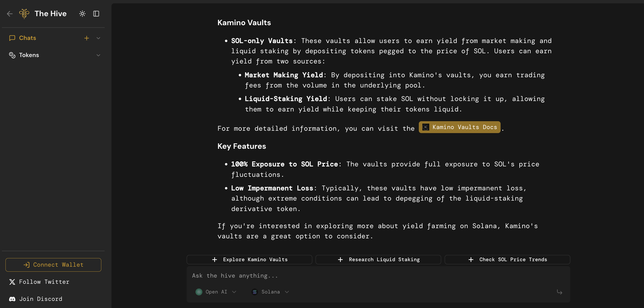
Task: Click The Hive bee logo
Action: tap(24, 14)
